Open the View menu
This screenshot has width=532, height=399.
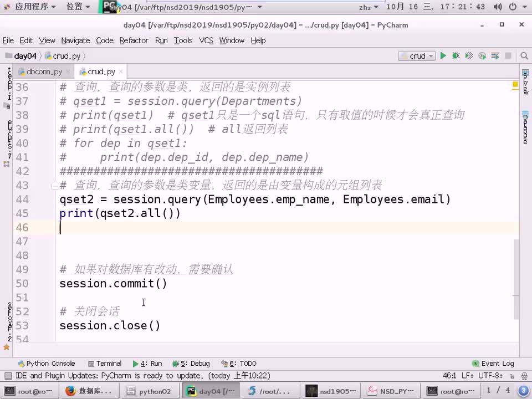pos(47,40)
